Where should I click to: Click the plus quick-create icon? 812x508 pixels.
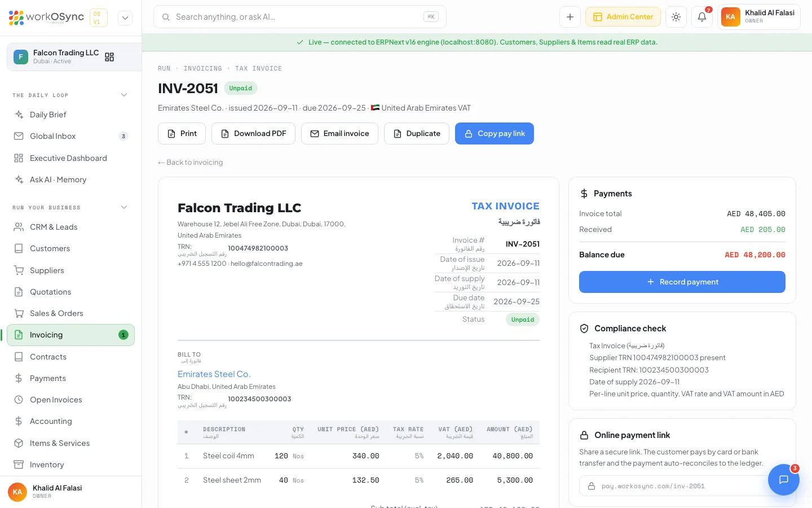570,17
